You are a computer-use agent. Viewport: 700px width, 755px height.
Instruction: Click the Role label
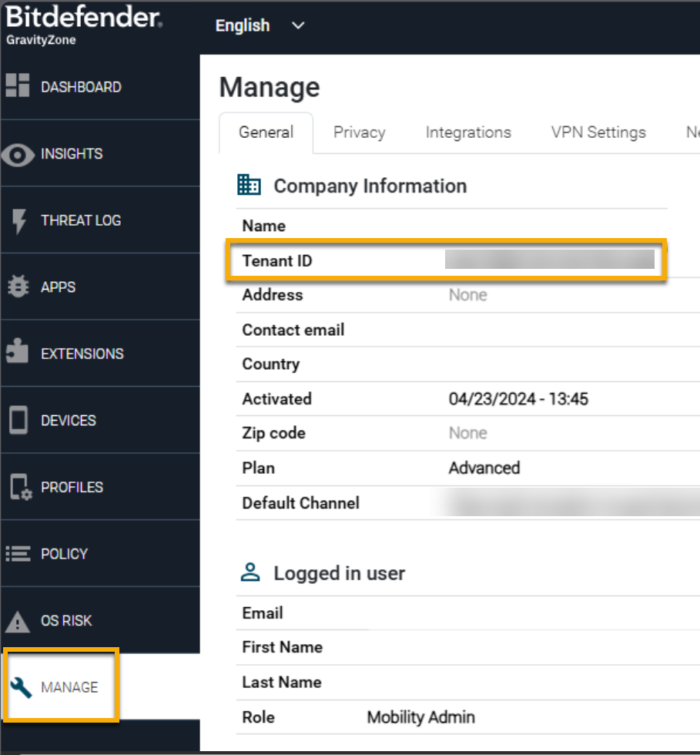259,717
